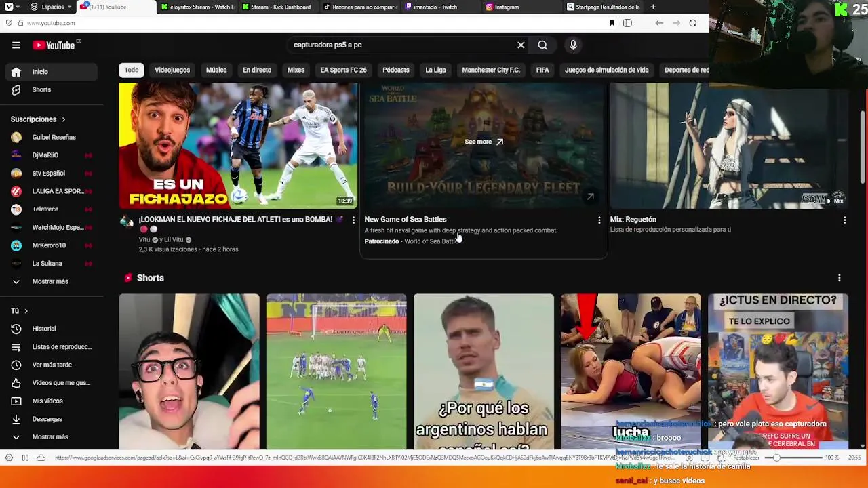Image resolution: width=868 pixels, height=488 pixels.
Task: Reload the page
Action: click(692, 23)
